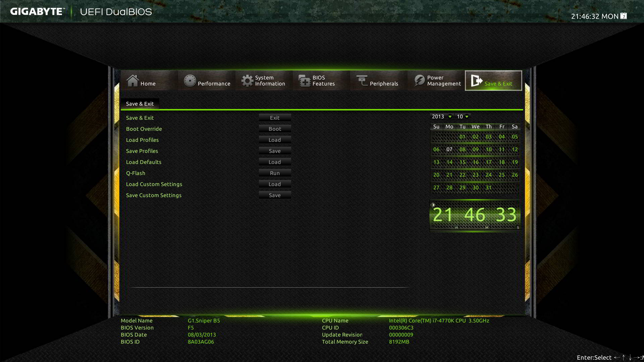Image resolution: width=644 pixels, height=362 pixels.
Task: Click the Peripherals connector icon
Action: tap(362, 81)
